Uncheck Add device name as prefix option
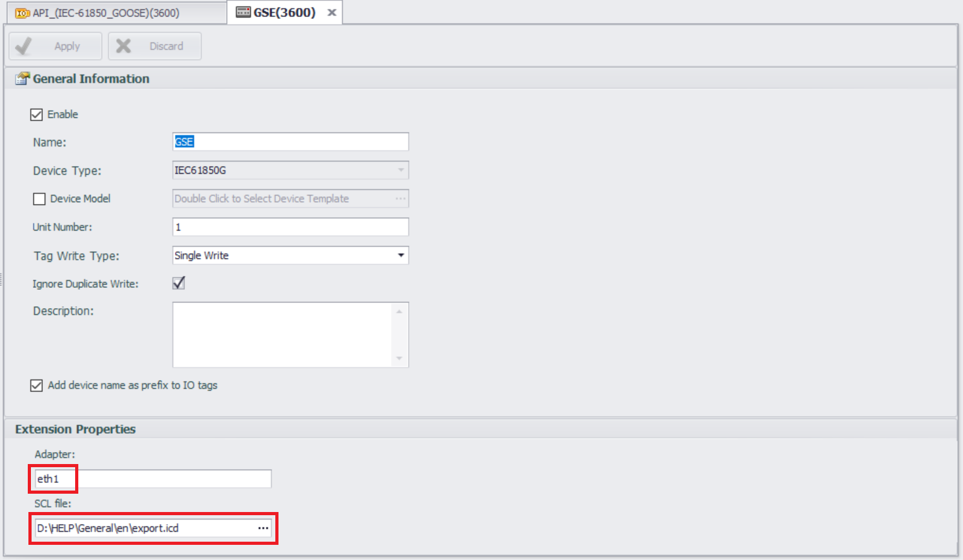This screenshot has width=963, height=560. (37, 385)
